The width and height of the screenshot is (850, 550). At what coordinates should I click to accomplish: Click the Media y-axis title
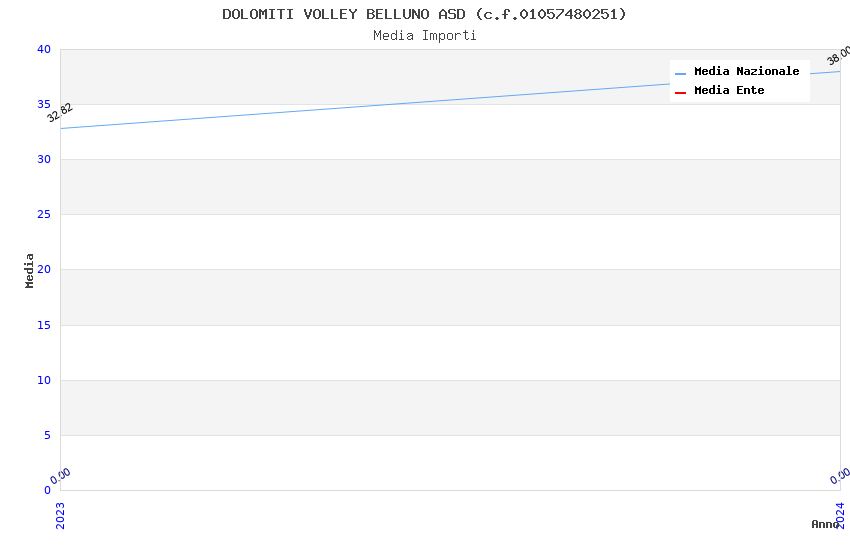(x=29, y=270)
